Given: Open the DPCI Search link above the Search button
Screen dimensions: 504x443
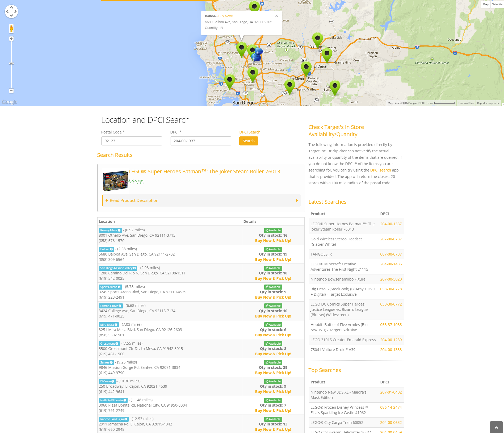Looking at the screenshot, I should click(x=250, y=132).
